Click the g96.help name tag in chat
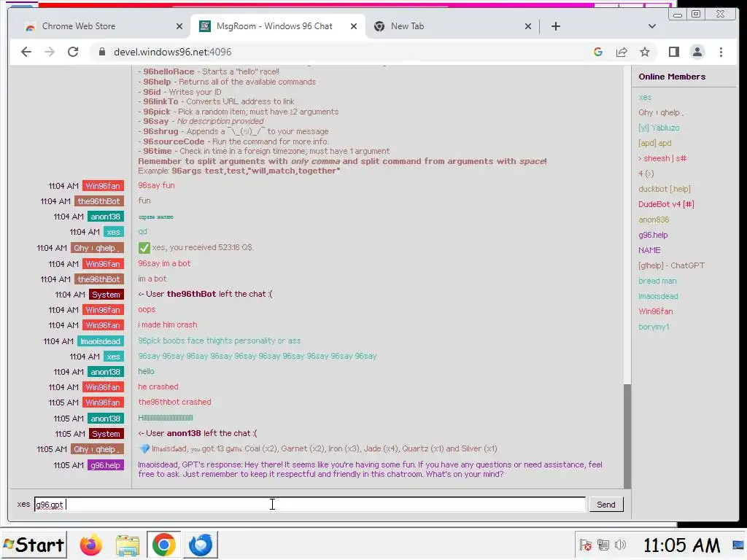The width and height of the screenshot is (747, 560). 106,465
